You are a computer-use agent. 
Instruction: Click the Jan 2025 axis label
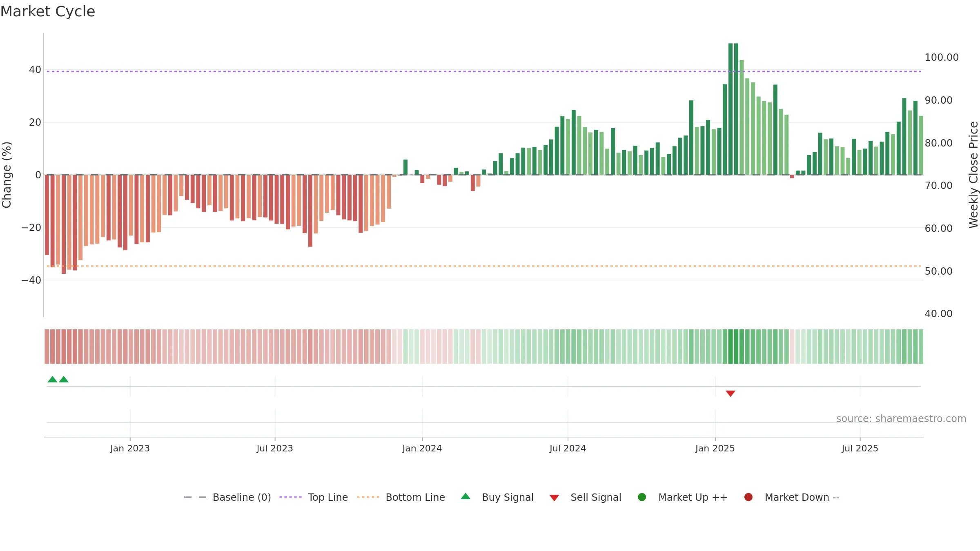point(715,448)
